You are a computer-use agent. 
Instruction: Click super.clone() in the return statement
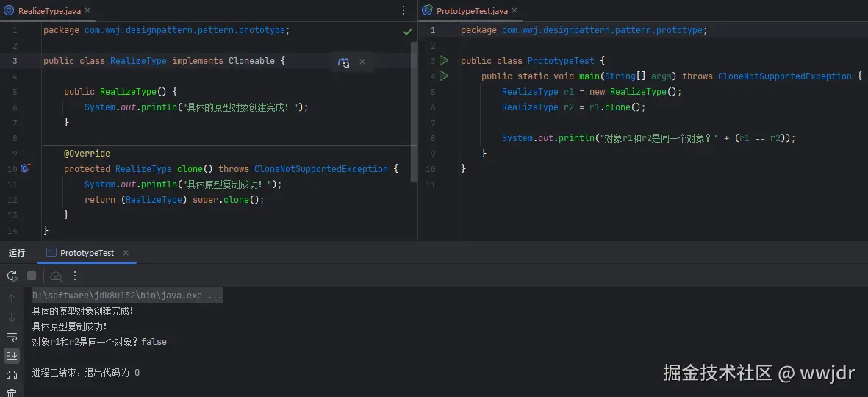click(x=226, y=199)
